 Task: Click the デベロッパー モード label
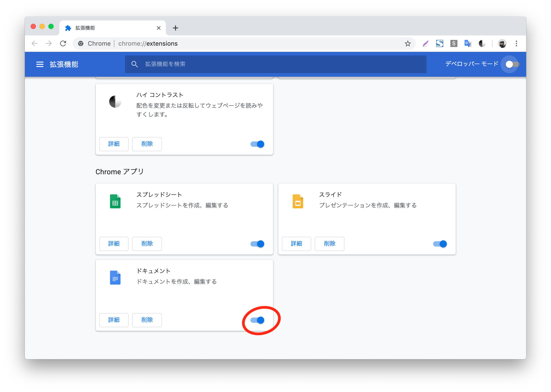click(x=472, y=64)
